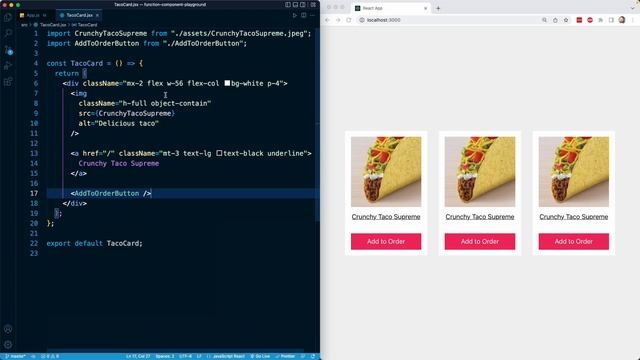Viewport: 640px width, 360px height.
Task: Open Run and Debug view in activity bar
Action: [x=8, y=66]
